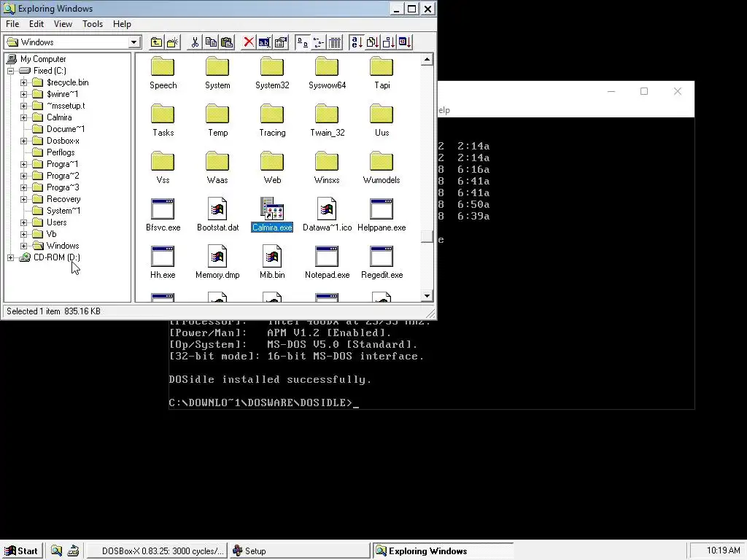Select My Computer in the tree
This screenshot has height=560, width=747.
43,59
